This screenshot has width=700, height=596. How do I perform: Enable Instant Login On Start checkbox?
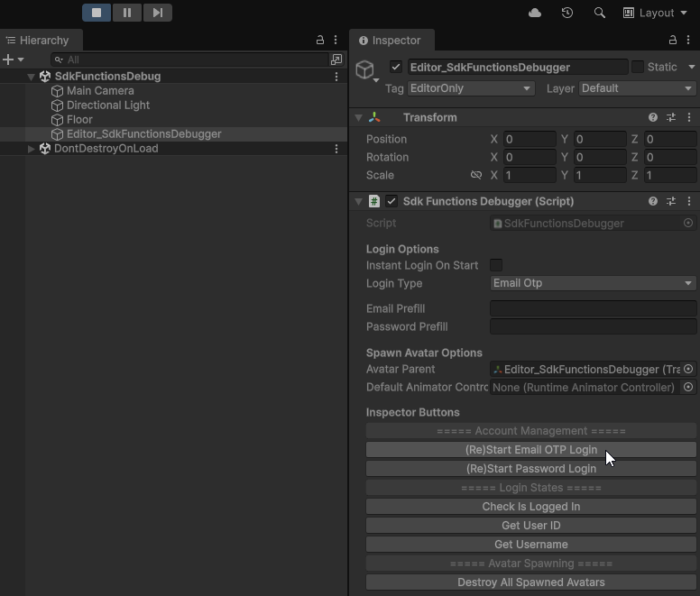click(496, 265)
